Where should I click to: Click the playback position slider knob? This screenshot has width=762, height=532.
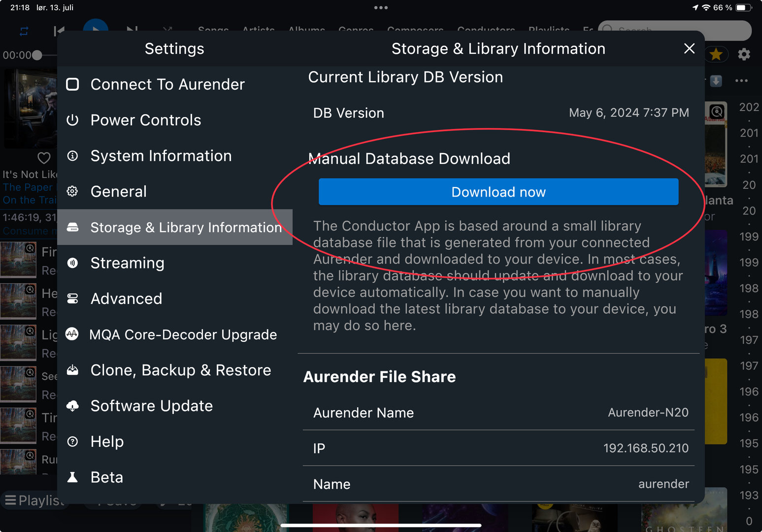tap(37, 55)
